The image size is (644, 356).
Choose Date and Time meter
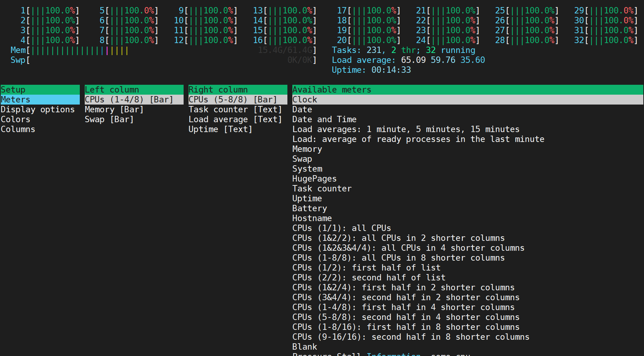pos(324,119)
